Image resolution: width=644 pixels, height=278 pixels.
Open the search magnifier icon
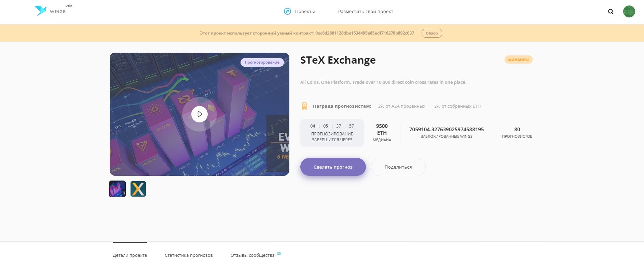[611, 12]
